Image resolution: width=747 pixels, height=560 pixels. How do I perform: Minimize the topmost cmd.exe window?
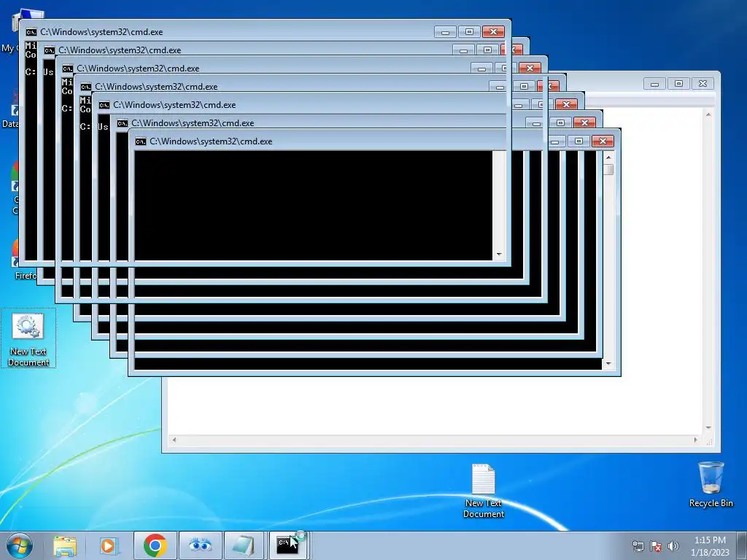tap(446, 32)
